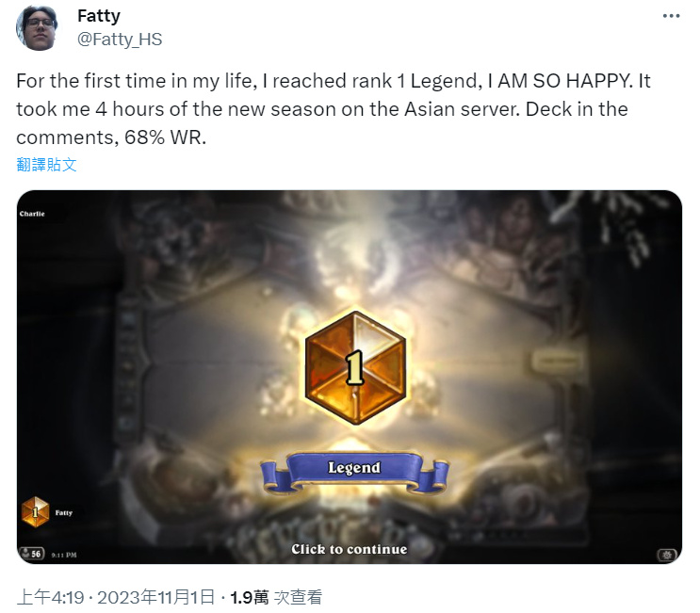700x613 pixels.
Task: Click the 9:11 PM in-game clock
Action: click(64, 555)
